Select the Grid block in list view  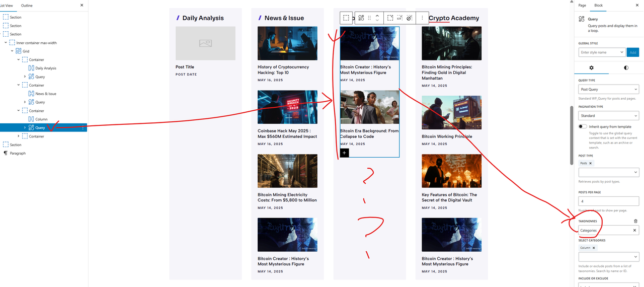[x=26, y=51]
